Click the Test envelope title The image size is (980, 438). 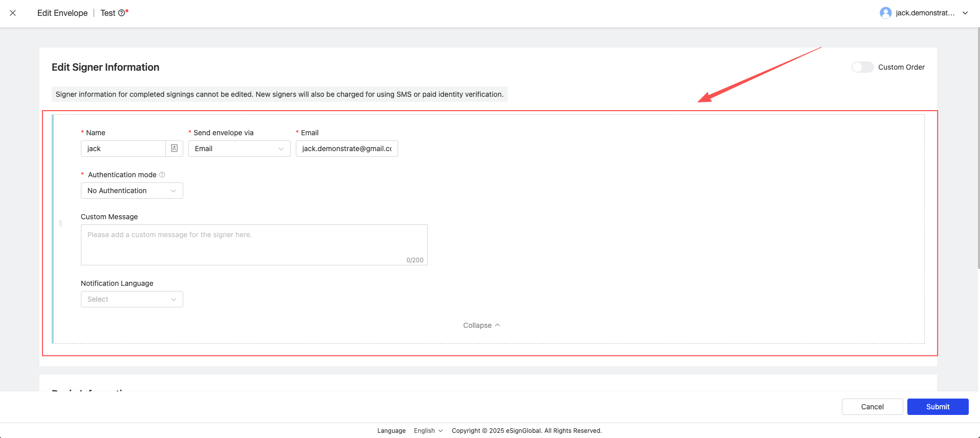[x=107, y=13]
